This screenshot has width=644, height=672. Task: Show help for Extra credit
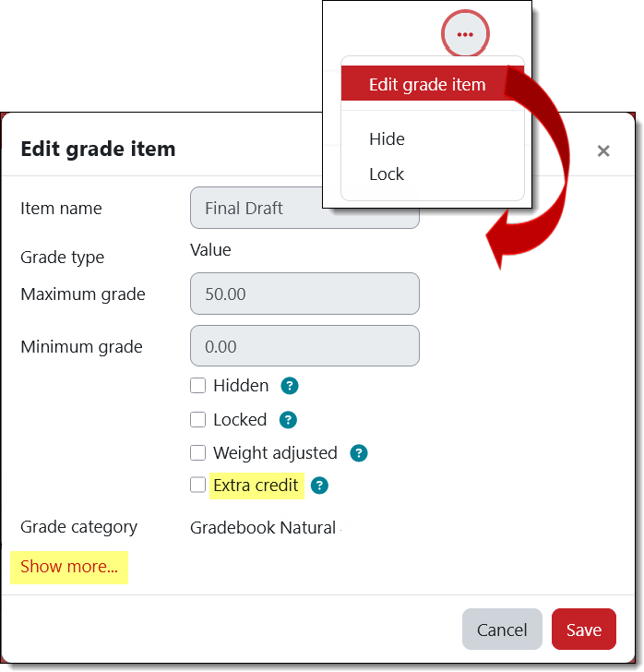[x=319, y=486]
